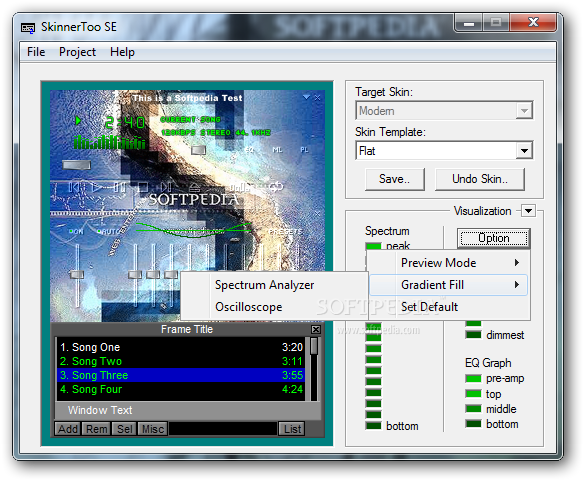Click the pre-amp vertical slider handle
The height and width of the screenshot is (481, 584).
(77, 275)
